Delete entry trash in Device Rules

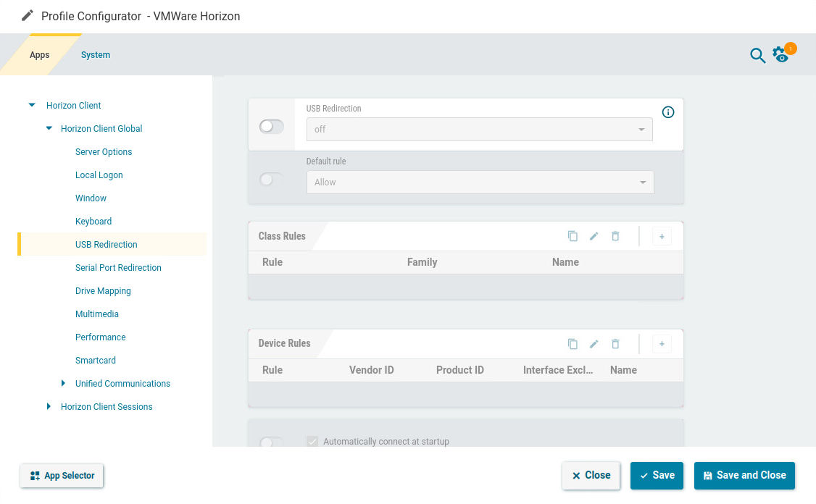click(615, 344)
